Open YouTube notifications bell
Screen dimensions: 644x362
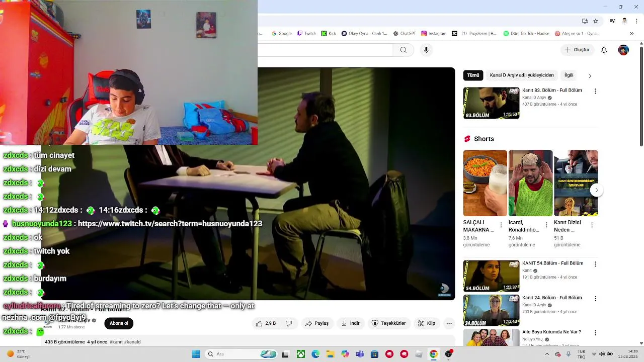[x=604, y=50]
